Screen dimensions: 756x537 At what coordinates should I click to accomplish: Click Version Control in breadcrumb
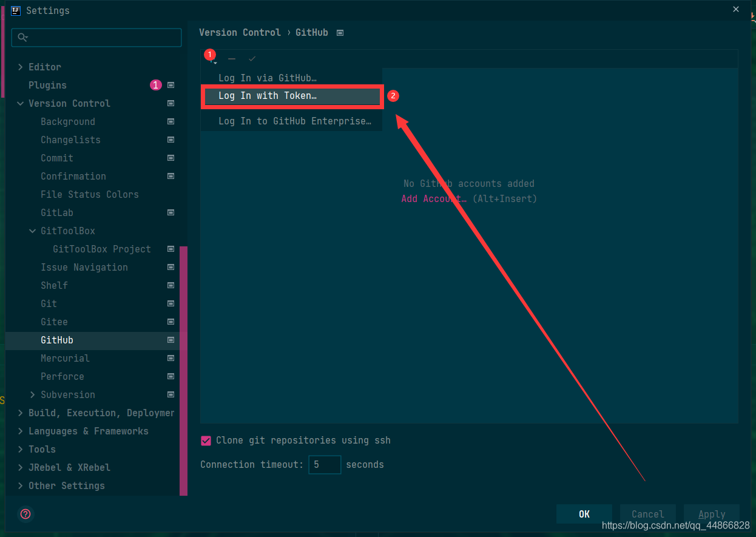[x=240, y=33]
